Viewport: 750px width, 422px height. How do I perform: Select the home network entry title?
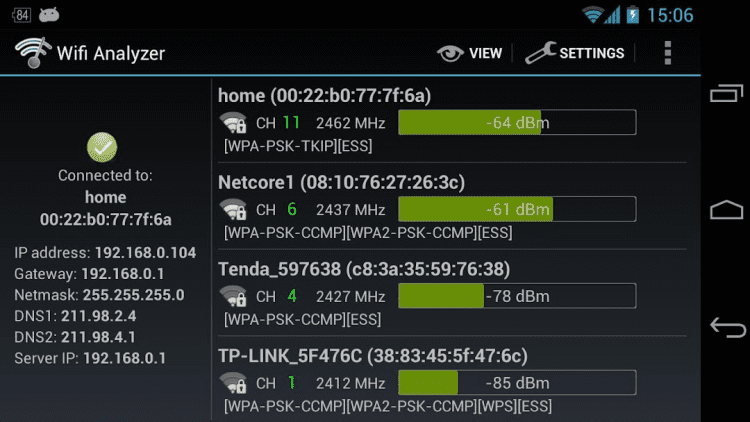pyautogui.click(x=324, y=96)
